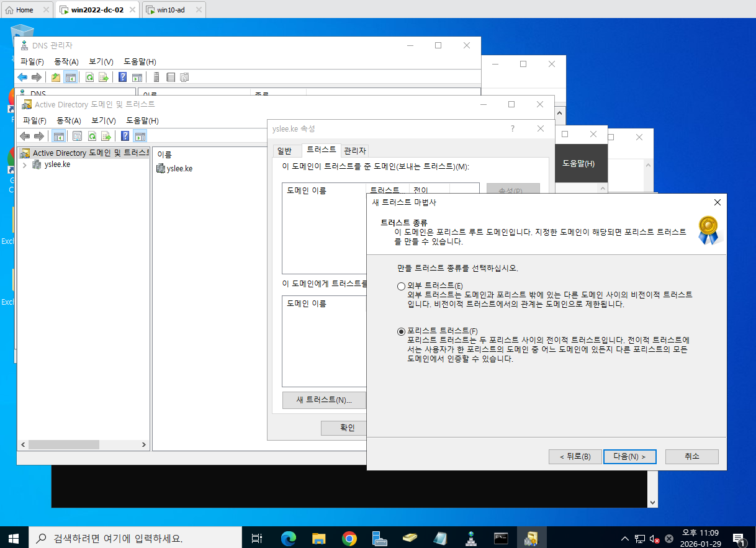Click the Windows Start button

(x=14, y=538)
